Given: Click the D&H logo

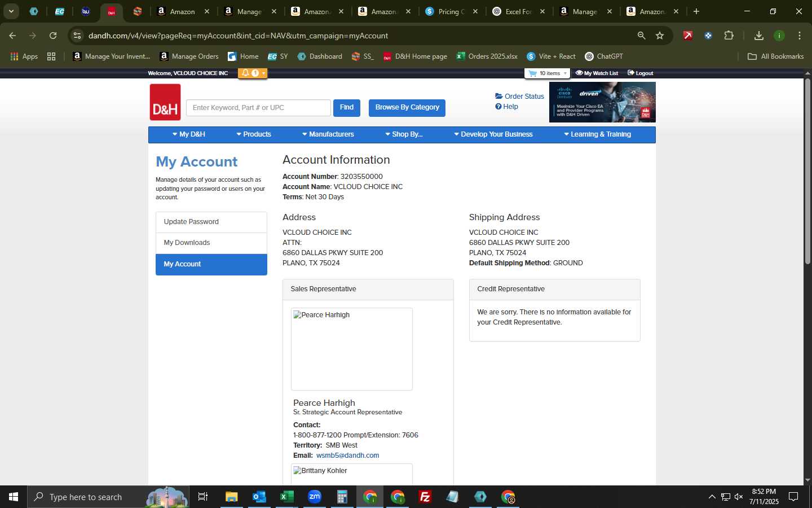Looking at the screenshot, I should point(165,102).
